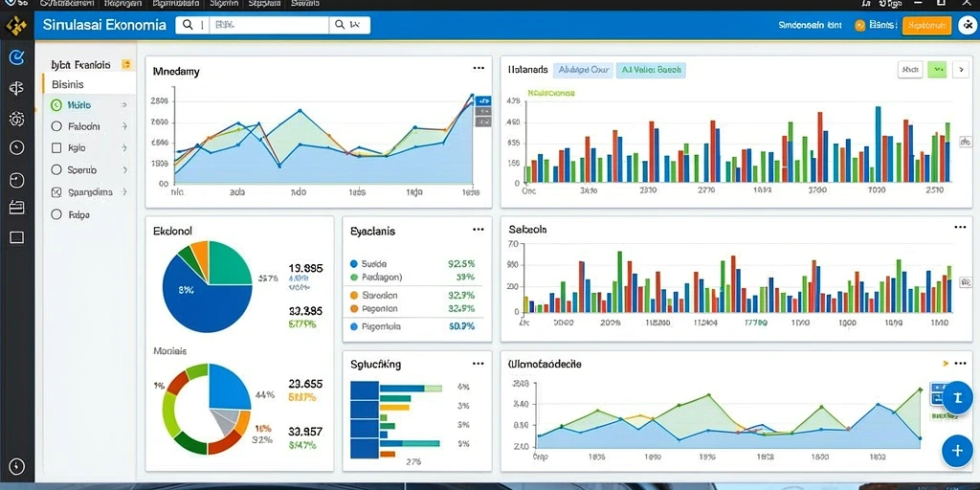Click the clock icon in left sidebar
Viewport: 980px width, 490px height.
17,147
